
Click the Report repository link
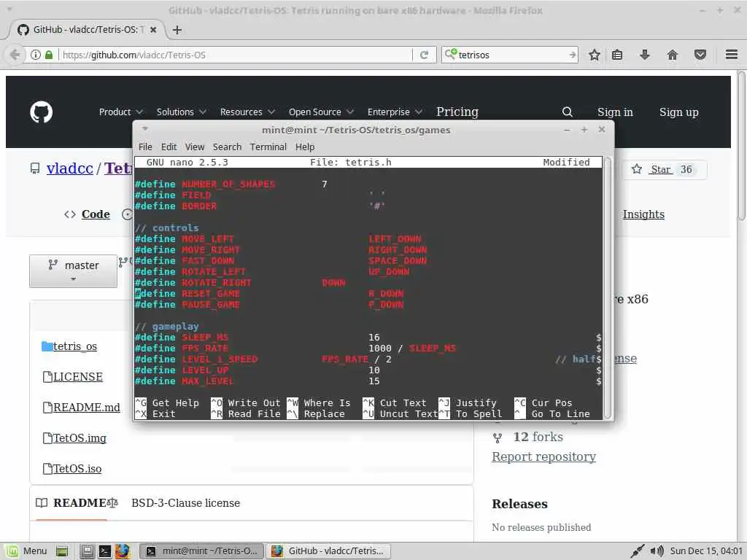pos(543,456)
